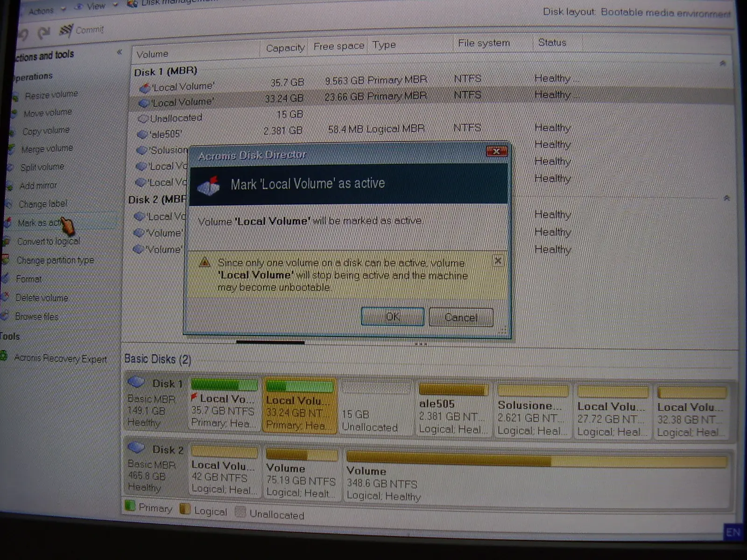This screenshot has height=560, width=747.
Task: Click the Redo arrow in toolbar
Action: click(x=44, y=32)
